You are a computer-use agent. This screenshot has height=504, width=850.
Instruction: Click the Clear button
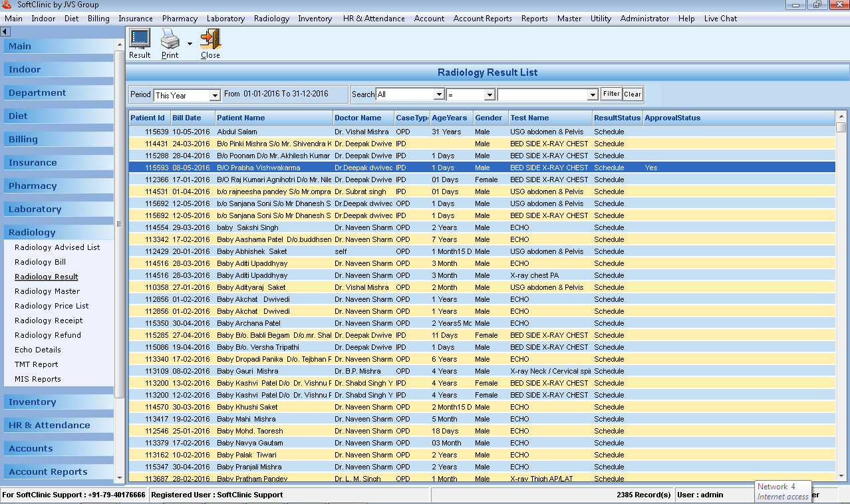point(633,94)
